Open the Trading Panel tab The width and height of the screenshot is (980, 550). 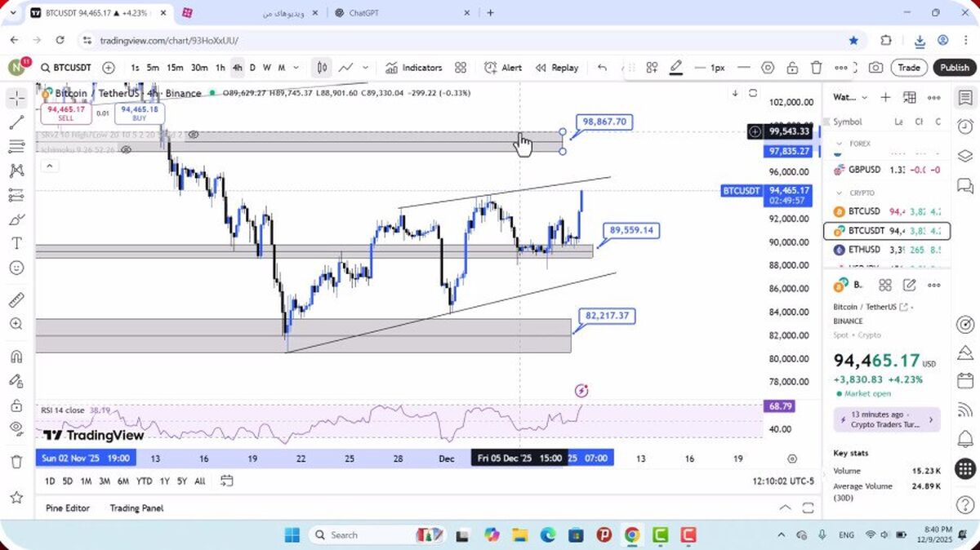tap(136, 508)
